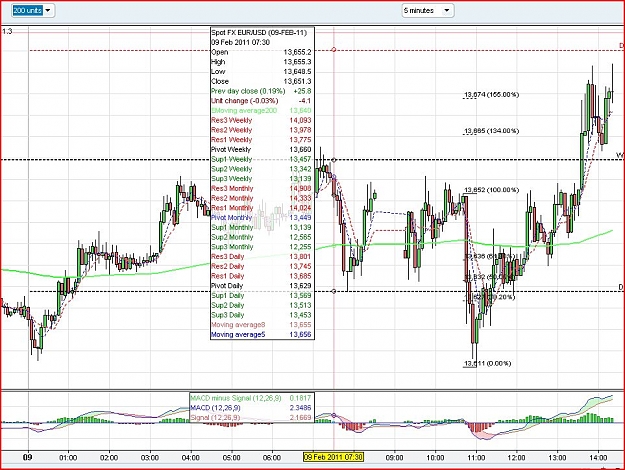Click the Prev day close (0.19%) row
The width and height of the screenshot is (625, 470).
click(261, 91)
